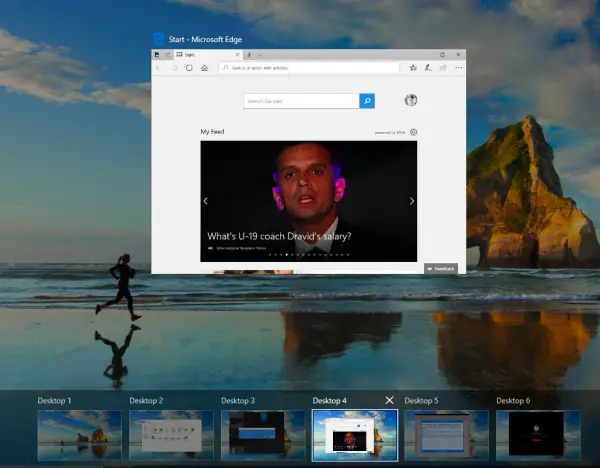Click the blue search magnifier button
The image size is (600, 468).
[x=367, y=101]
